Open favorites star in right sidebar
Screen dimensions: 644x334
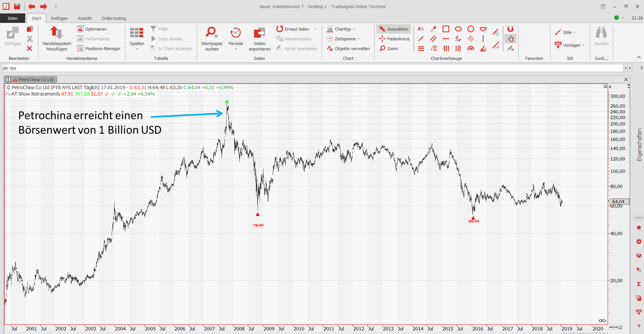click(639, 228)
